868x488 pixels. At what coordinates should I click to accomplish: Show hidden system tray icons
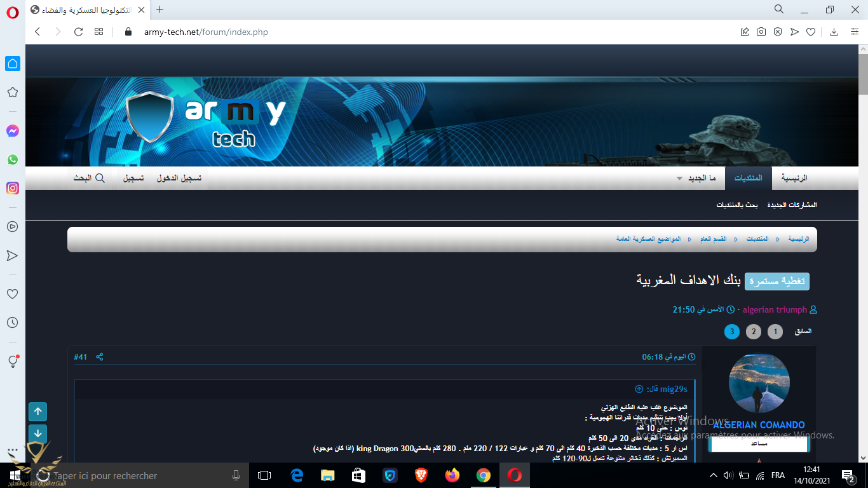pyautogui.click(x=713, y=475)
